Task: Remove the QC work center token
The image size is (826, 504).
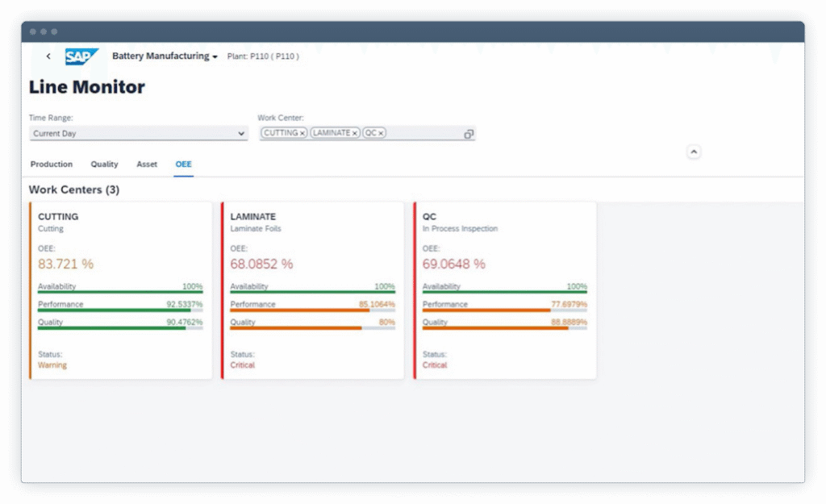Action: [381, 134]
